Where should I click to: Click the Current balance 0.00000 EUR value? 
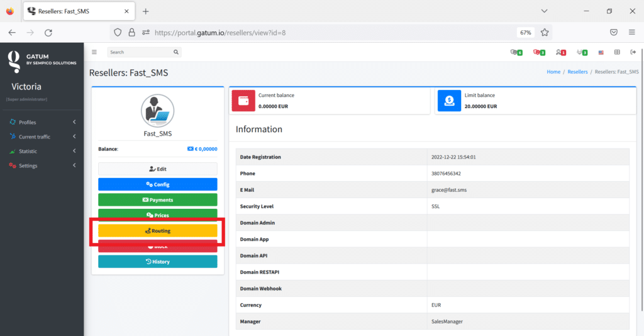click(x=273, y=106)
